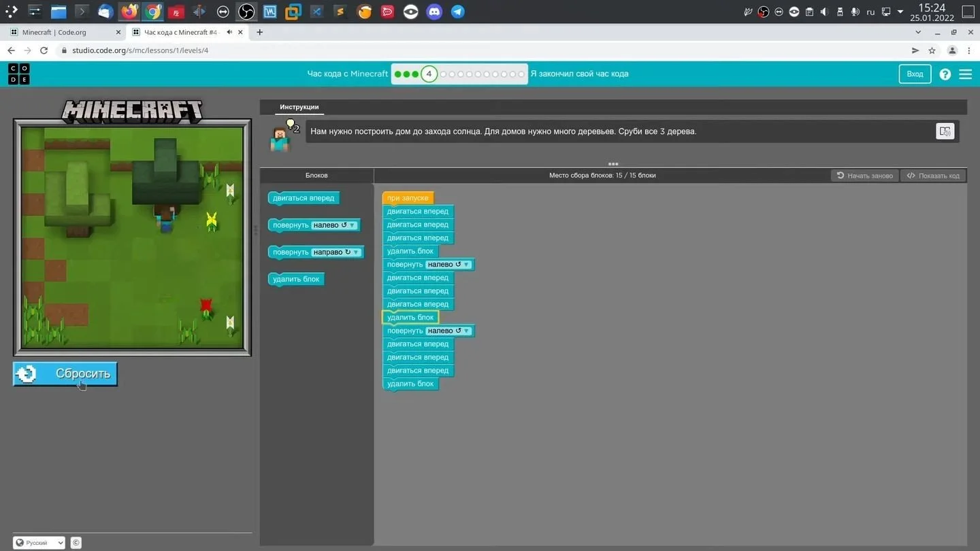Open the KDE application launcher

12,12
